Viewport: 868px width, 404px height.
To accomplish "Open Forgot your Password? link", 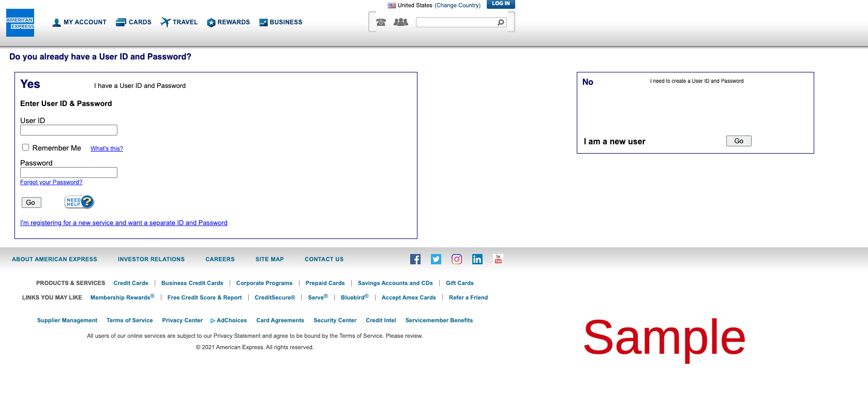I will coord(51,182).
